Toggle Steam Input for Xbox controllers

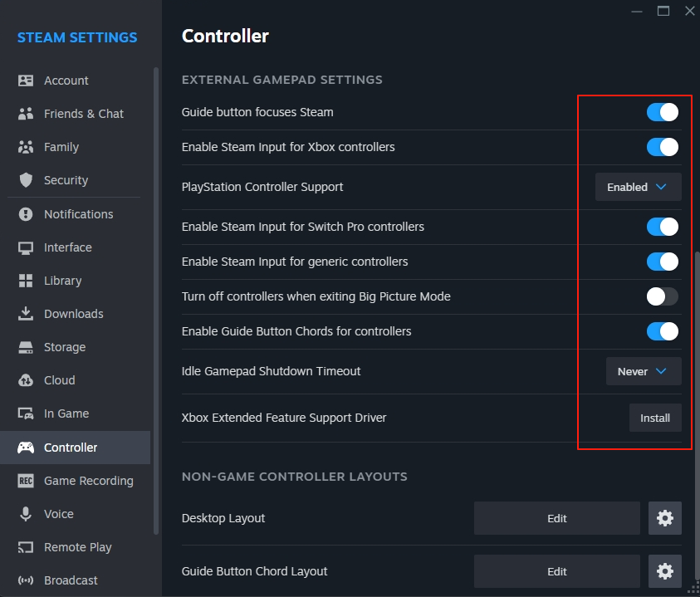[x=663, y=147]
